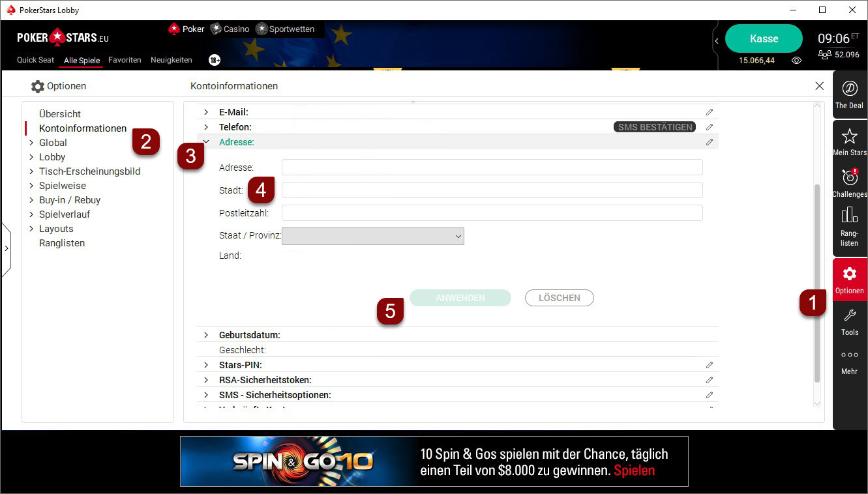Expand Global in options tree
The image size is (868, 494).
31,143
